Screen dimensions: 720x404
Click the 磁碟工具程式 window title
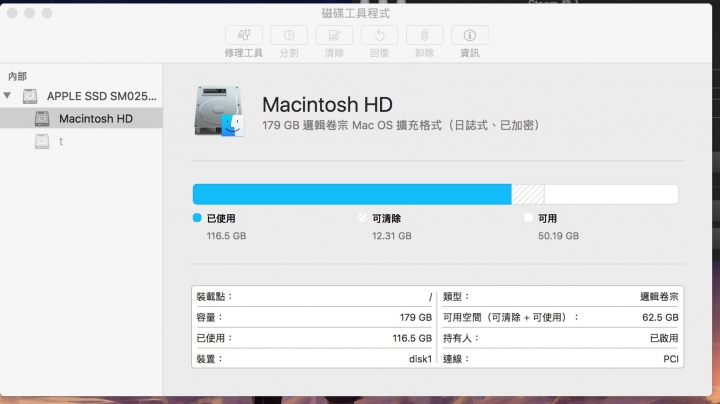pyautogui.click(x=356, y=13)
